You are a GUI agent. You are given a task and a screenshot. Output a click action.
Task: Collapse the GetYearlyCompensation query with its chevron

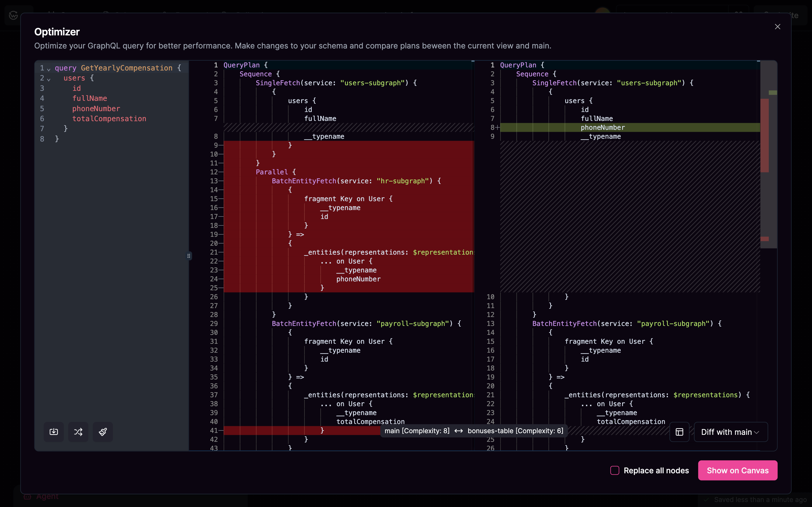[x=49, y=69]
